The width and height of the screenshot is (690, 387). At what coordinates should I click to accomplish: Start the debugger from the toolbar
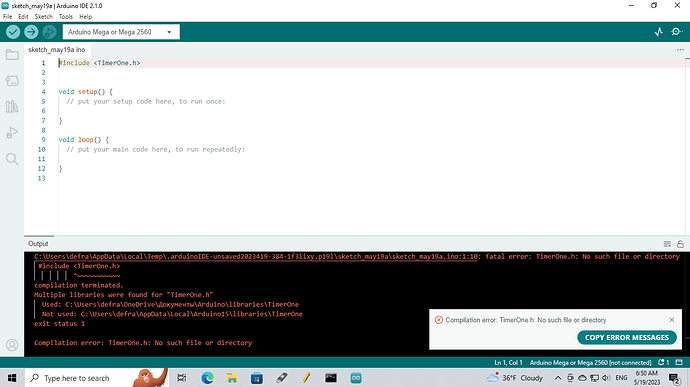(49, 32)
